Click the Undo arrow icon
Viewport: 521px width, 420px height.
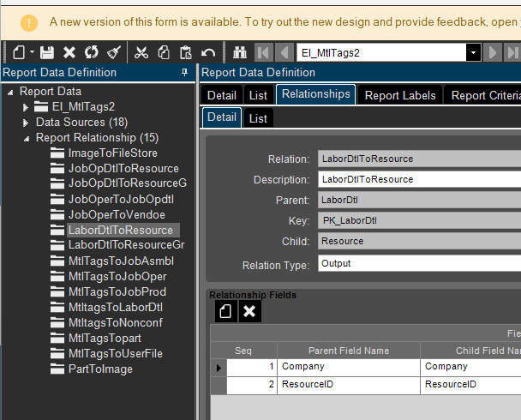click(x=208, y=52)
